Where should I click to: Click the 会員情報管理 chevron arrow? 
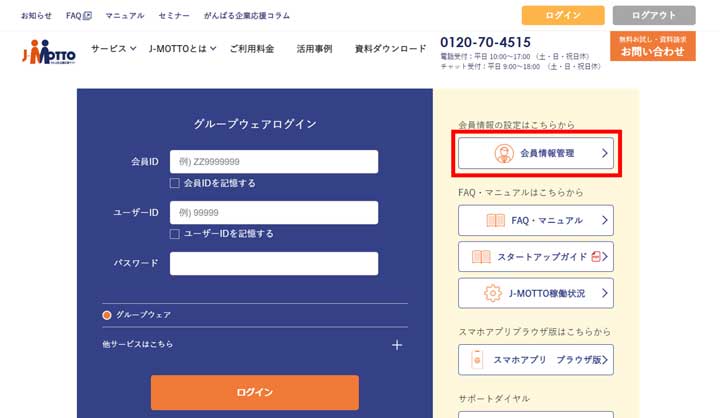(605, 153)
